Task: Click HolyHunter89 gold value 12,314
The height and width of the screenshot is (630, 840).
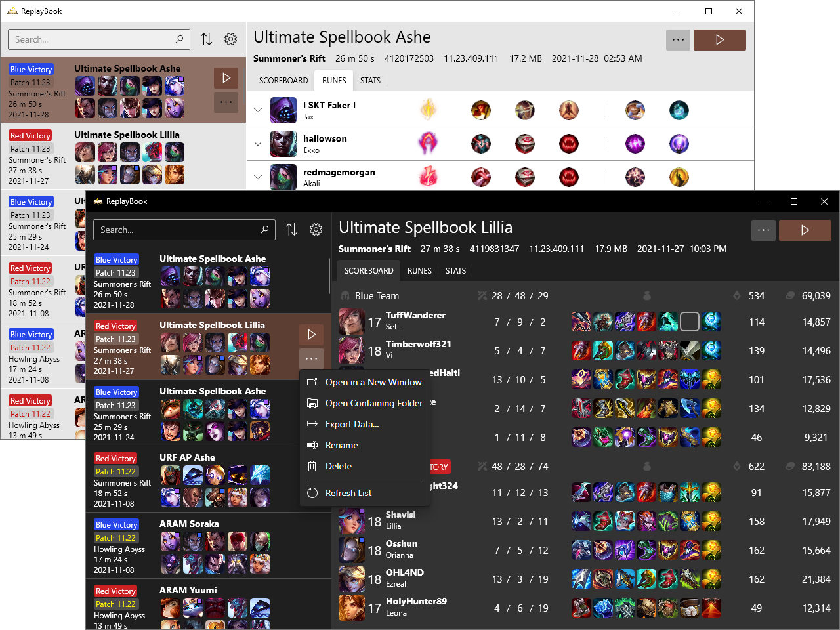Action: point(816,608)
